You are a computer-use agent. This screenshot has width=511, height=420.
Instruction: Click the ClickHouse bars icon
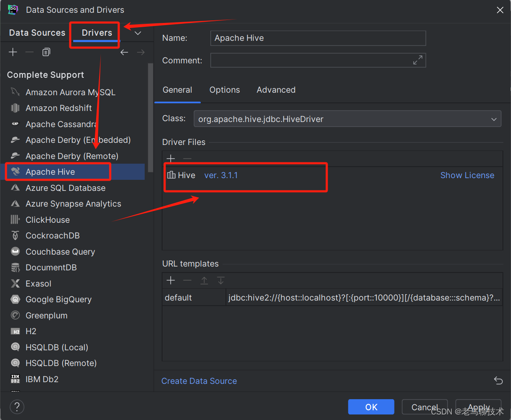coord(15,220)
